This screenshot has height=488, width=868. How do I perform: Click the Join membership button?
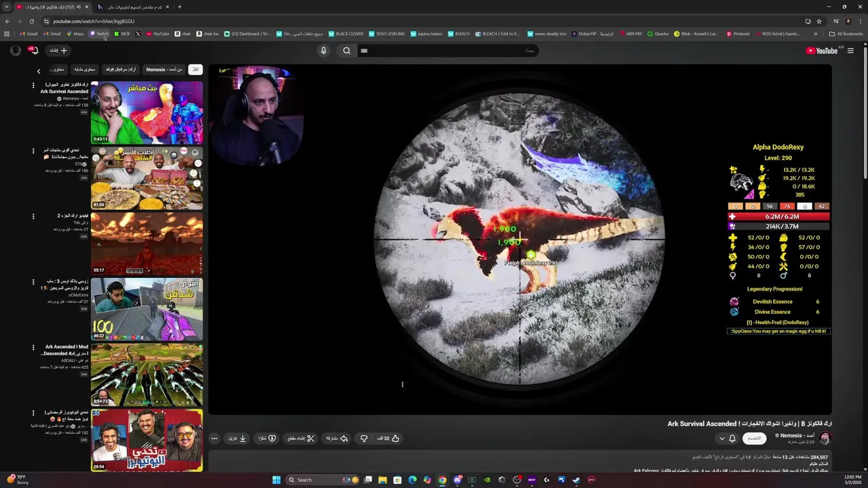click(x=754, y=439)
